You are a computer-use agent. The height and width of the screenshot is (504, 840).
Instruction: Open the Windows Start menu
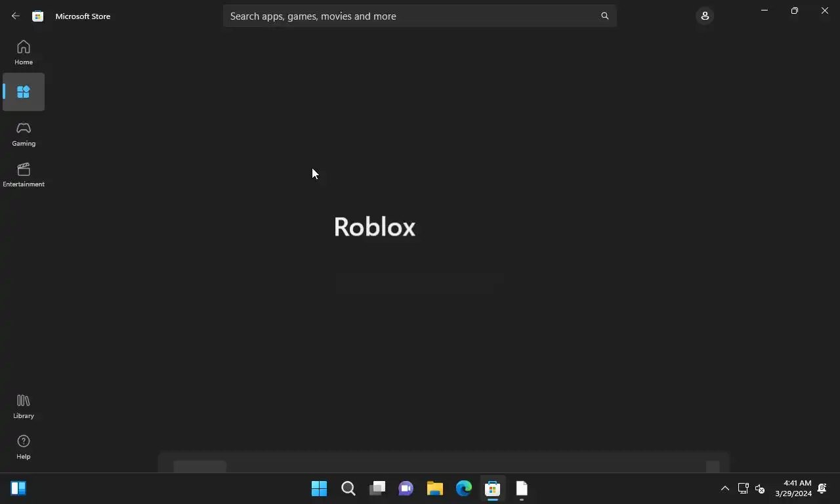(x=320, y=488)
